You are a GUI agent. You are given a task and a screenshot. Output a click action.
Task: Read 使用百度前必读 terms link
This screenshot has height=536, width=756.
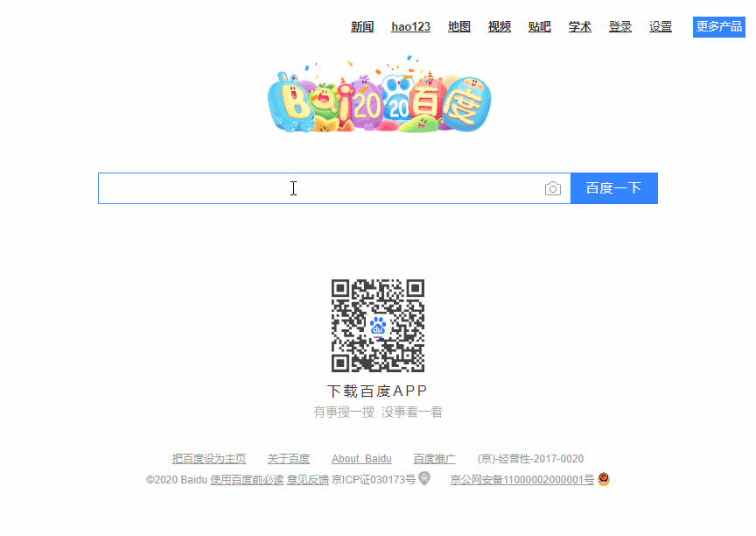point(247,480)
